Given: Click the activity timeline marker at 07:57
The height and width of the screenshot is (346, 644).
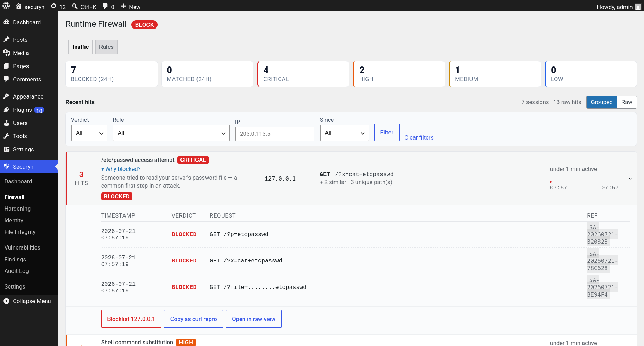Looking at the screenshot, I should [x=551, y=182].
